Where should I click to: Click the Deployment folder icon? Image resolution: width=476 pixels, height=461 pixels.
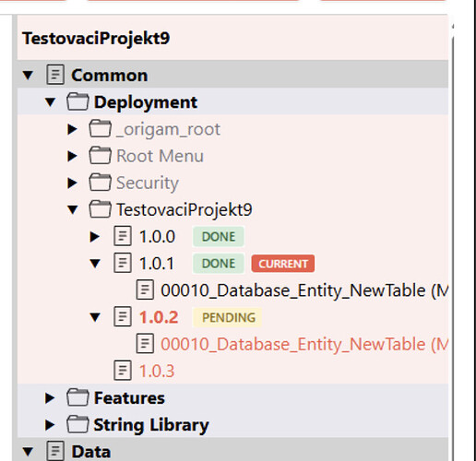[x=77, y=101]
